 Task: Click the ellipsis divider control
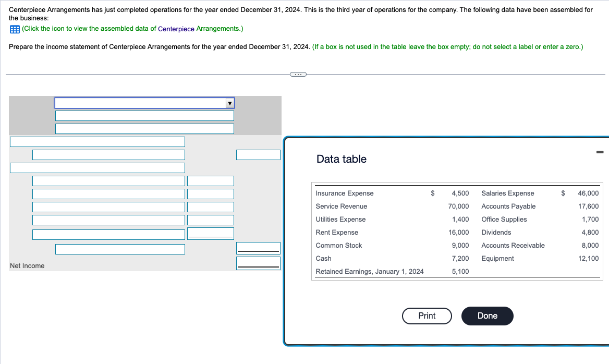(x=298, y=74)
